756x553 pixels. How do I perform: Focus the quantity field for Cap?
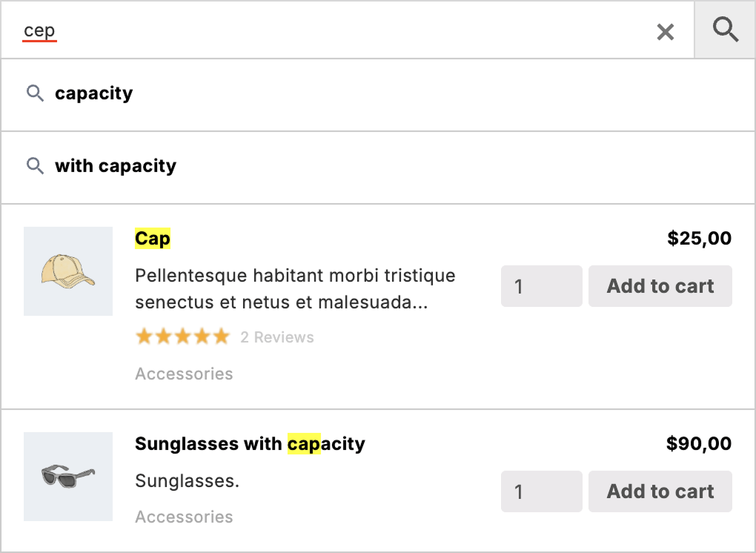(x=541, y=286)
